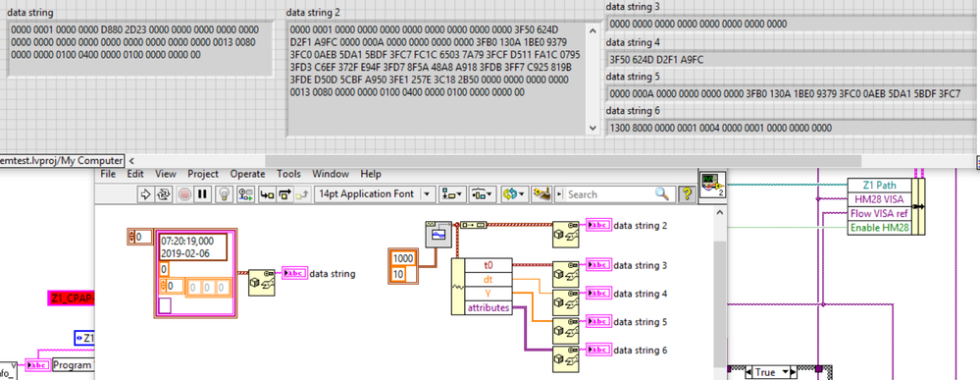Click the attributes output of waveform components

point(490,307)
